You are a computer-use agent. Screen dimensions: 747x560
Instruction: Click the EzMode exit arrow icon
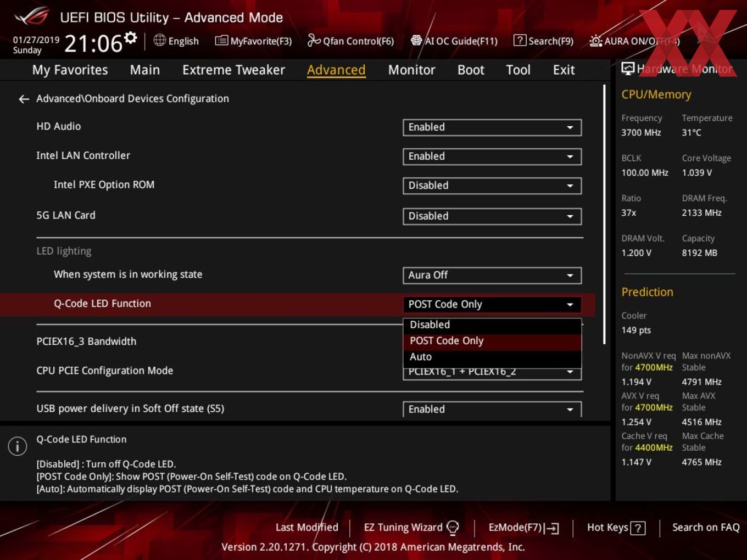point(552,528)
